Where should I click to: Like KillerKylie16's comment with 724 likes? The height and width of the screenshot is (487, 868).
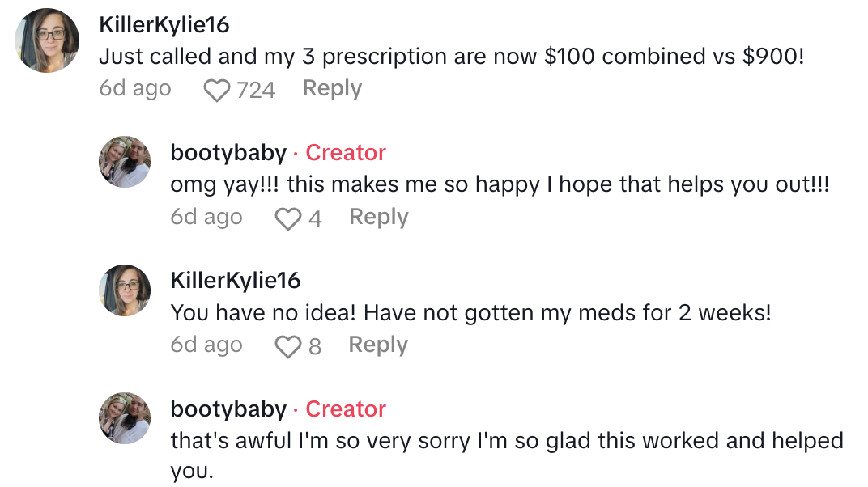click(217, 90)
